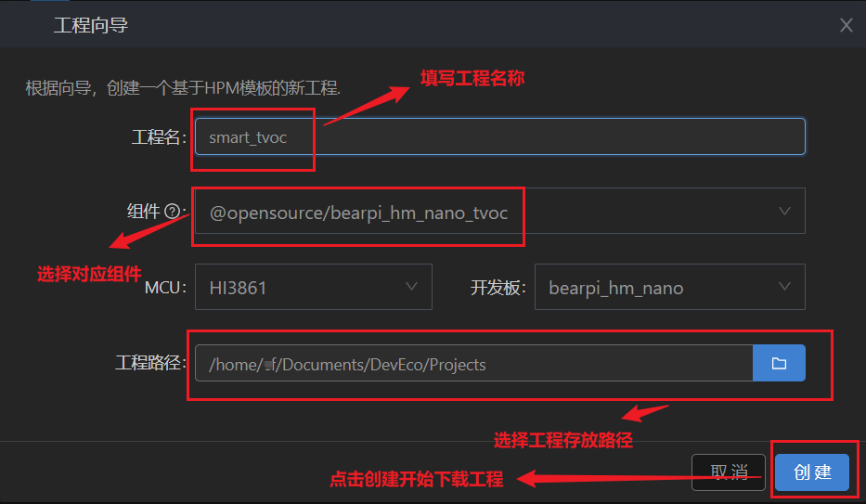This screenshot has width=866, height=504.
Task: Select the @opensource/bearpi_hm_nano_tvoc component text
Action: [x=358, y=213]
